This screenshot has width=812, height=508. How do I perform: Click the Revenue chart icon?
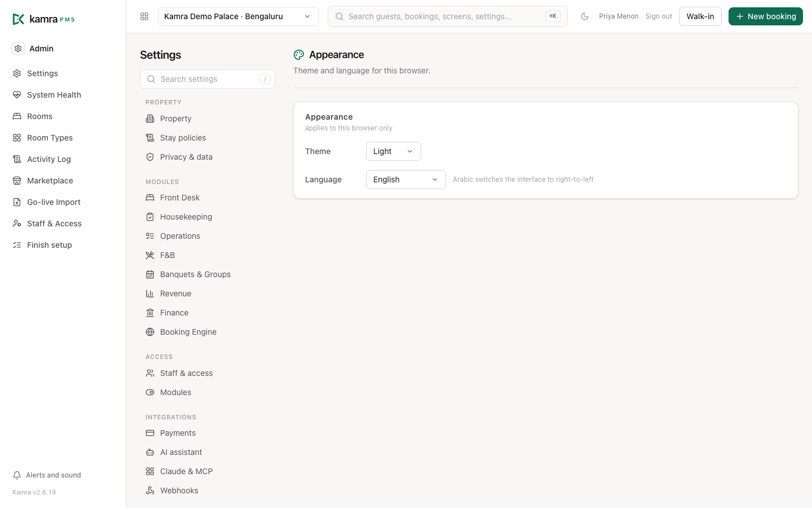(x=150, y=294)
